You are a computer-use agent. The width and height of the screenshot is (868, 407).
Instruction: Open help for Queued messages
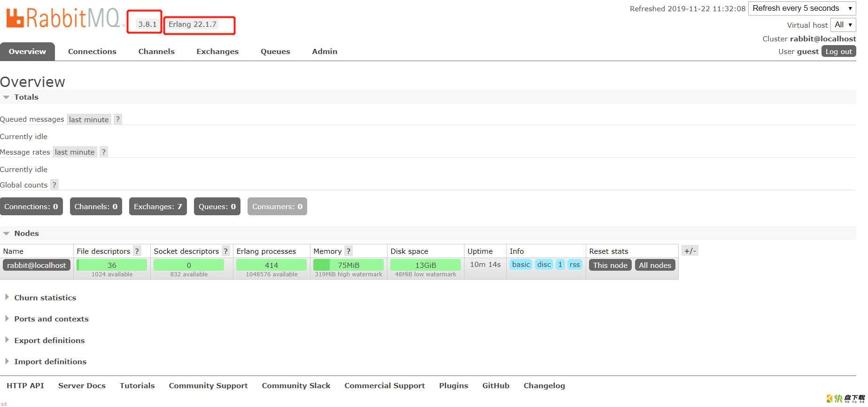click(x=118, y=119)
